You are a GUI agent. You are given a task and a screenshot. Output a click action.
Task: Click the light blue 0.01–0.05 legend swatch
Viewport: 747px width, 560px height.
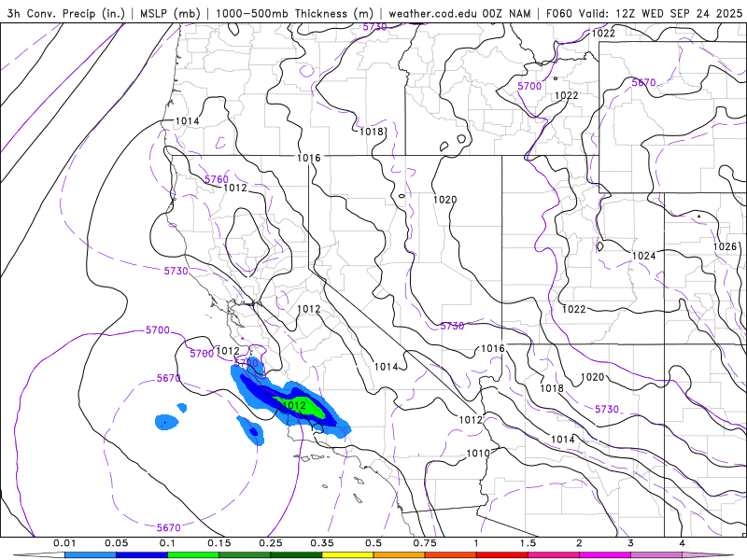pos(91,555)
